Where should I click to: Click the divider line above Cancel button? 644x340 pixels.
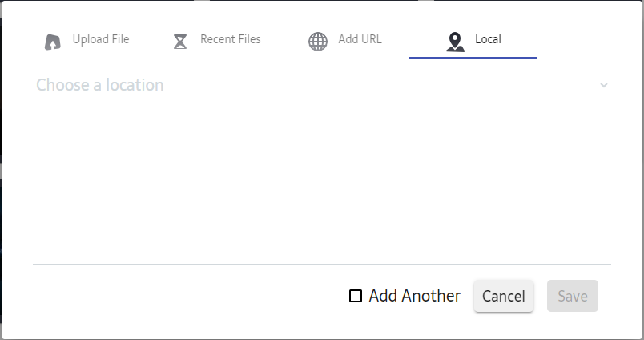coord(320,264)
